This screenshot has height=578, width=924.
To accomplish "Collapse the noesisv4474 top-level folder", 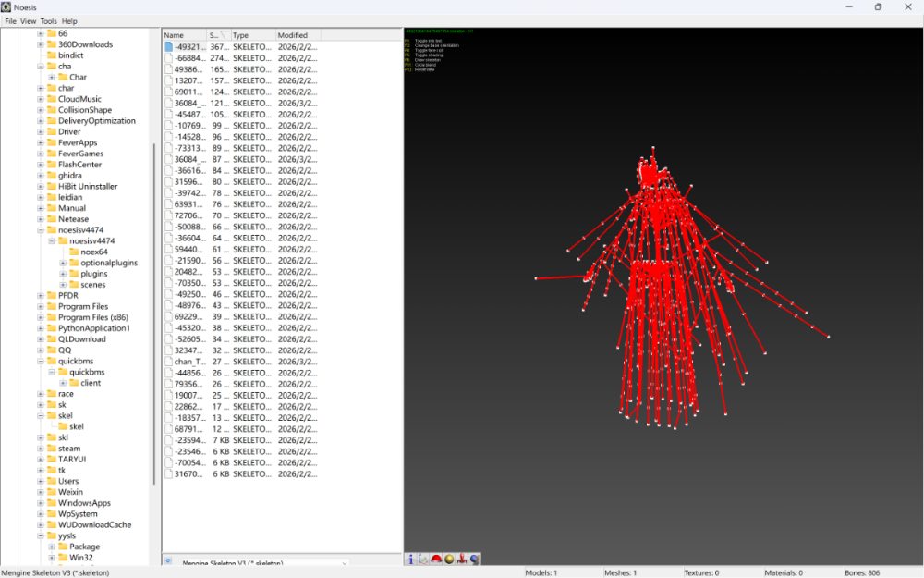I will [41, 230].
